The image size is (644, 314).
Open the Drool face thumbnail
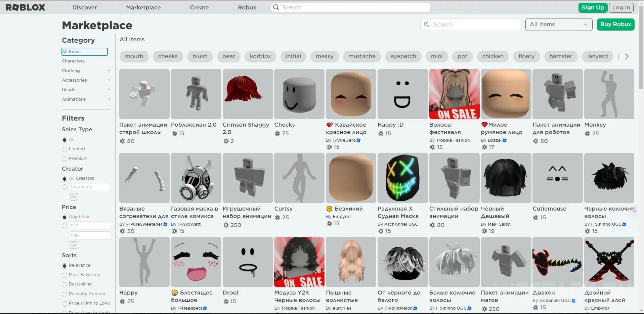248,262
